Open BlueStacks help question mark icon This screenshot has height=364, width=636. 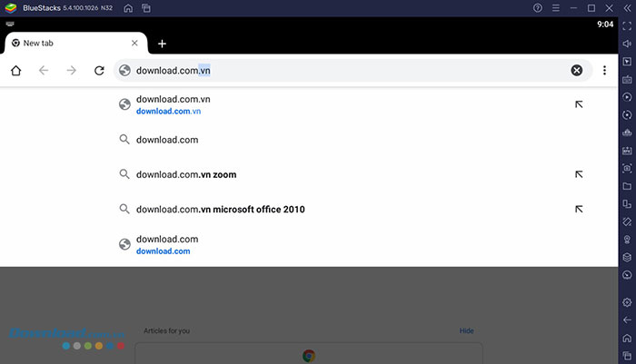[x=538, y=8]
